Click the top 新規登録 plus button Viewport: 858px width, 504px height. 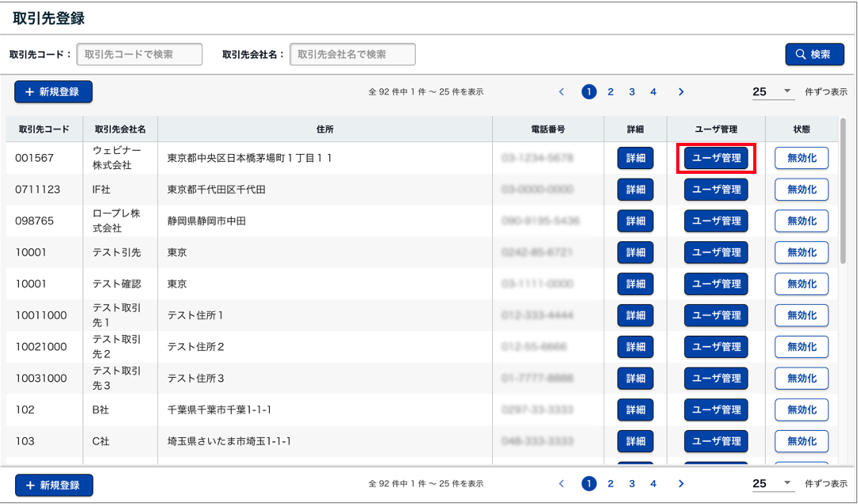pos(53,92)
